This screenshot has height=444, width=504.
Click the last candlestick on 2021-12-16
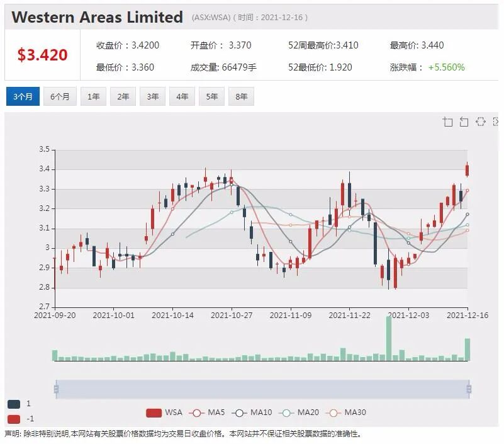[468, 170]
